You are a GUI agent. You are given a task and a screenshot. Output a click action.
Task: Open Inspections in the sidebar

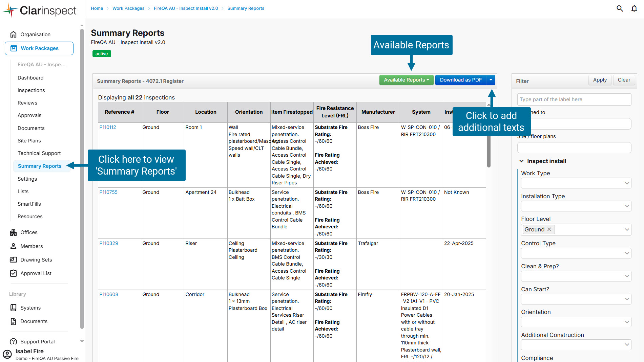[x=31, y=90]
